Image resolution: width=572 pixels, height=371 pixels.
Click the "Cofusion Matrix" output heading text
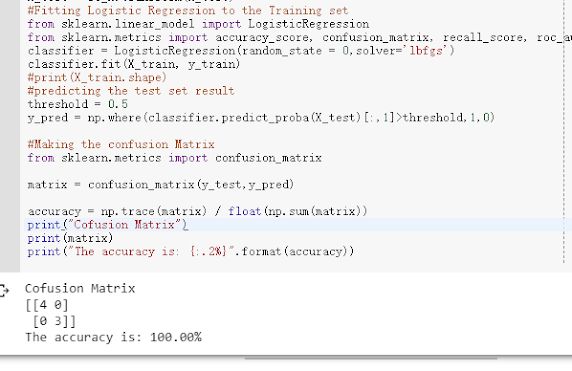coord(80,289)
